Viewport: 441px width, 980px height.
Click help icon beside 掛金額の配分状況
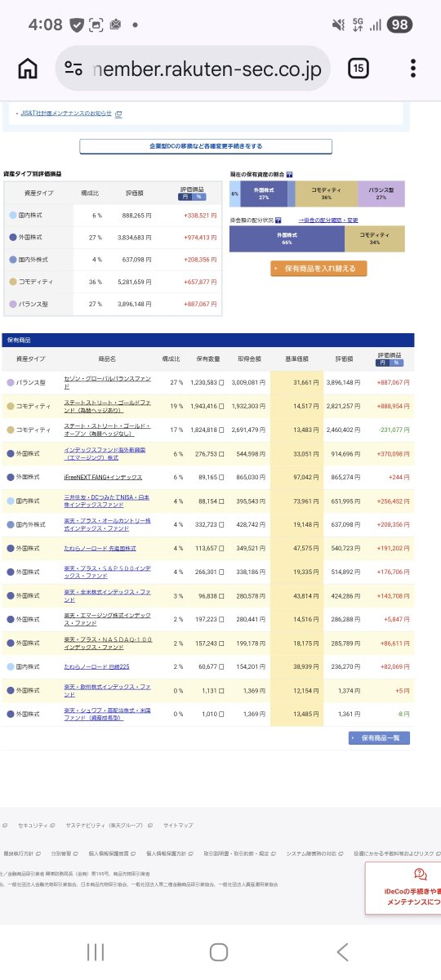pyautogui.click(x=278, y=220)
